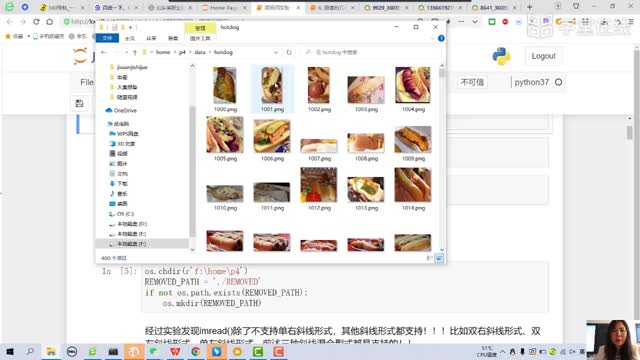
Task: Open File Explorer help
Action: coord(441,38)
